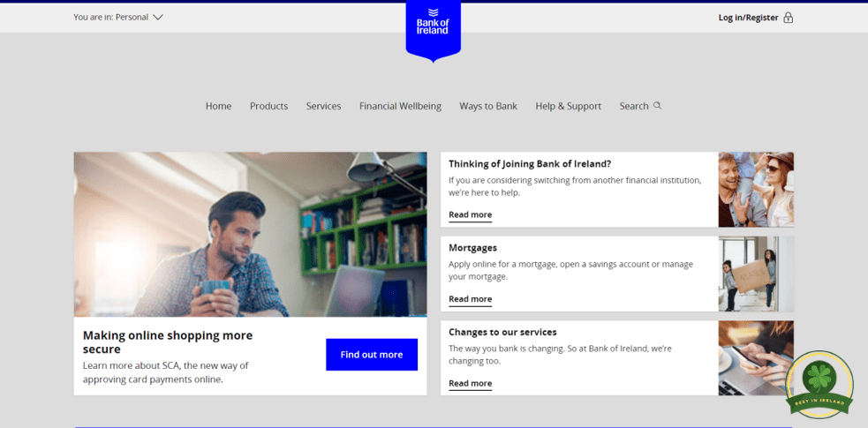Click 'Thinking of Joining Bank of Ireland?' heading

coord(530,163)
